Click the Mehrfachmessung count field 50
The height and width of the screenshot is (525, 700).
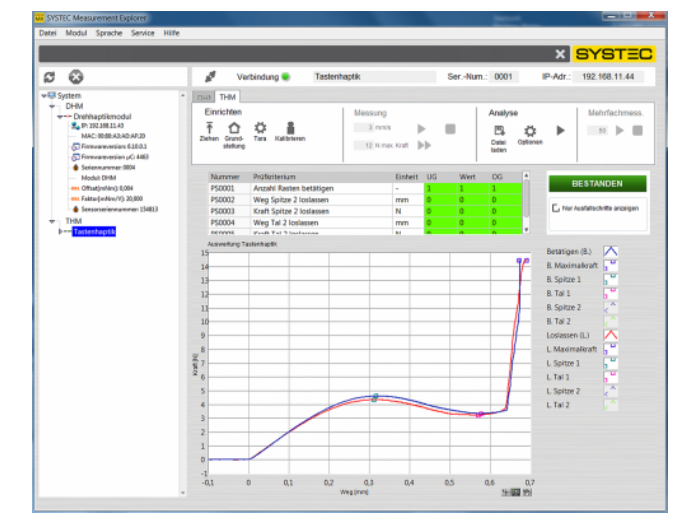[x=597, y=130]
